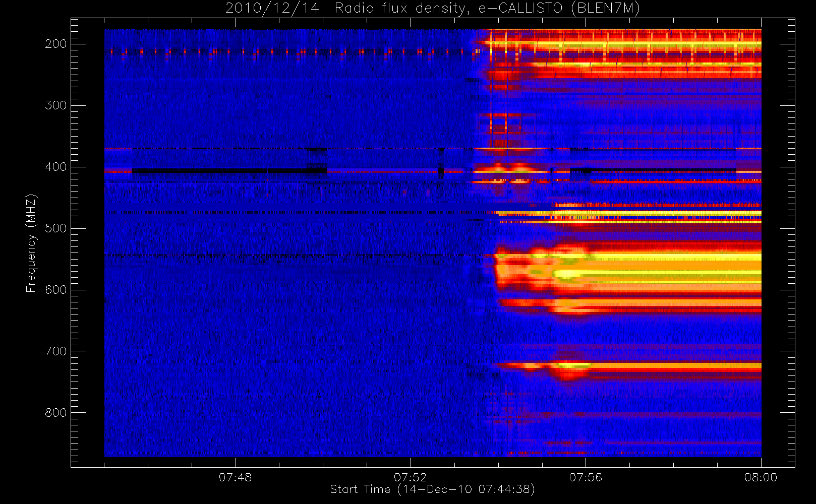The height and width of the screenshot is (504, 816).
Task: Click the 08:00 time tick label
Action: click(x=761, y=477)
